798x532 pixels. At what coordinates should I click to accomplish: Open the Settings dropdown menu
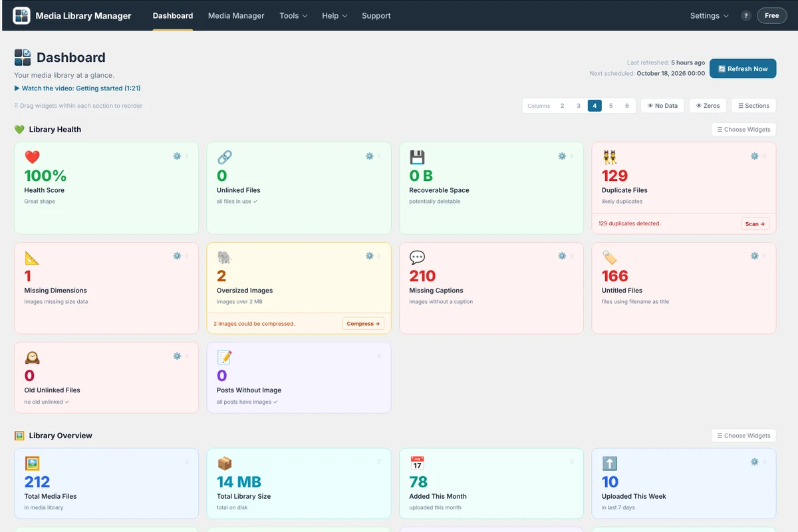pyautogui.click(x=709, y=15)
